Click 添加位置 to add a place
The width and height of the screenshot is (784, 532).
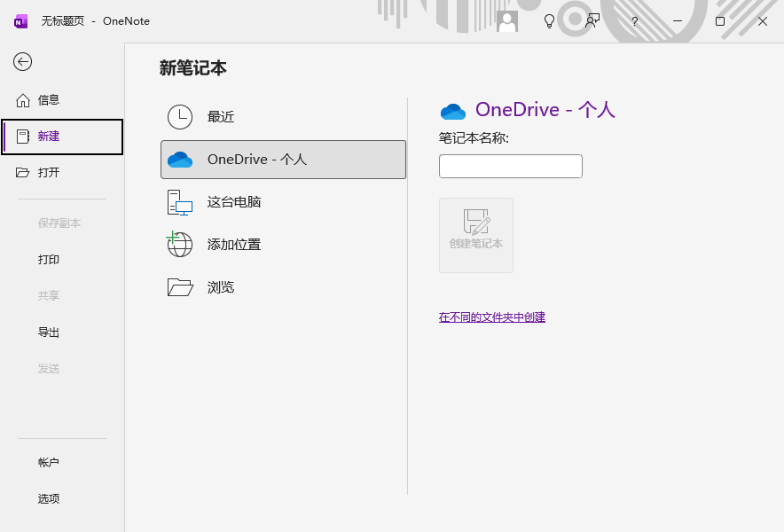(283, 245)
